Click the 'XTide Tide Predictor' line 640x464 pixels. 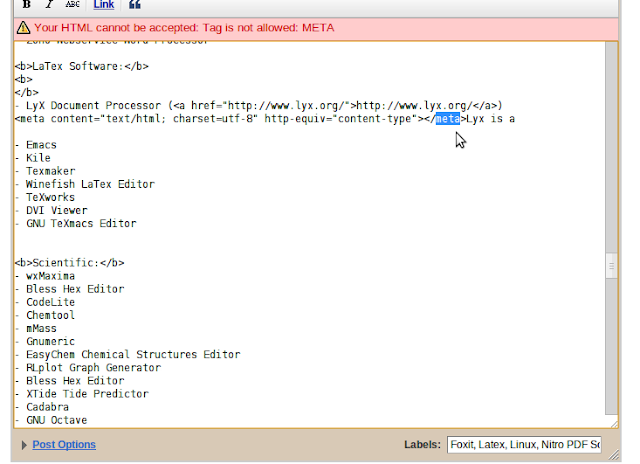[x=82, y=394]
